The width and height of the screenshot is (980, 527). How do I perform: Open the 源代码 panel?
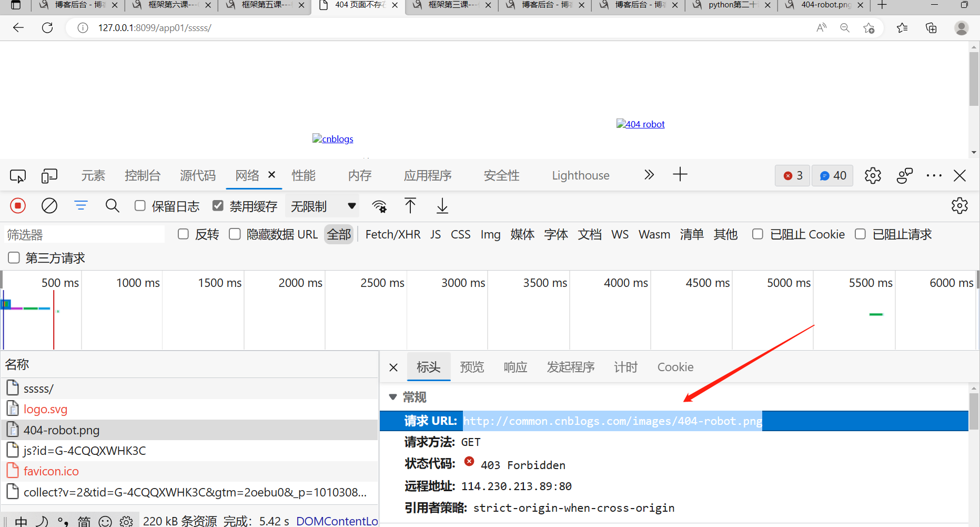pos(198,175)
